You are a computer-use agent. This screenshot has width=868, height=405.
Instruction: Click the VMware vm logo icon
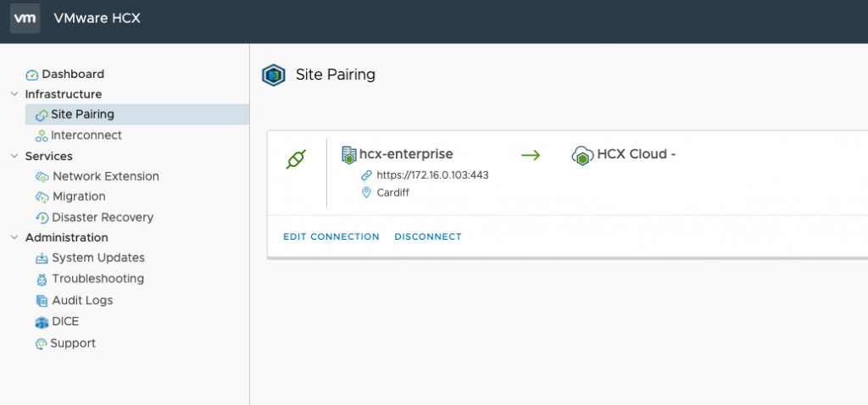(x=25, y=19)
